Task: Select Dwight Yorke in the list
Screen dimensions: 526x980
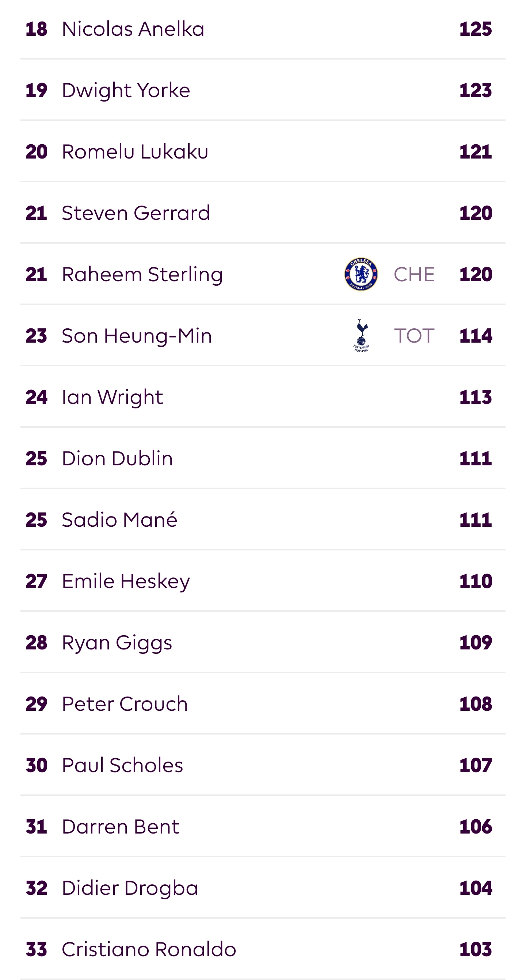Action: pos(126,91)
